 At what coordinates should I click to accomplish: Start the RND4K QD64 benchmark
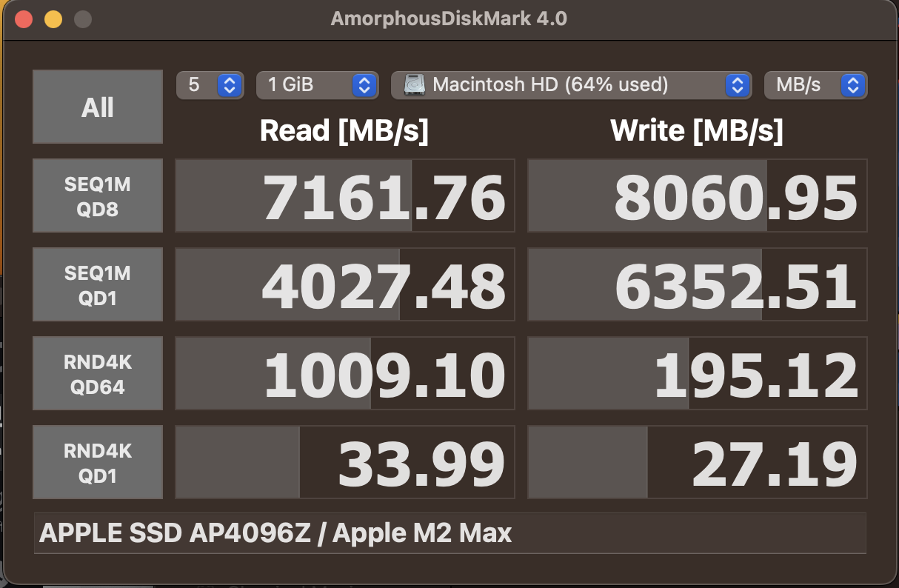97,372
